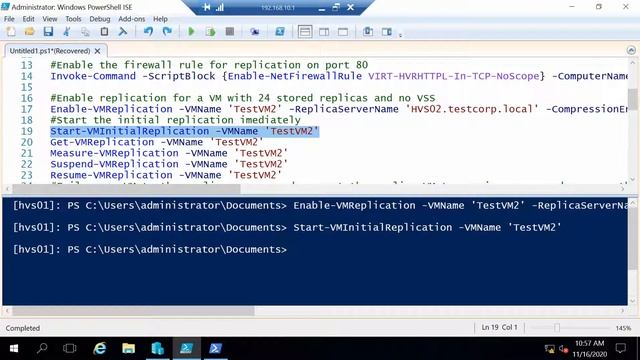The height and width of the screenshot is (360, 640).
Task: Click the script pane vertical scrollbar thumb
Action: (633, 99)
